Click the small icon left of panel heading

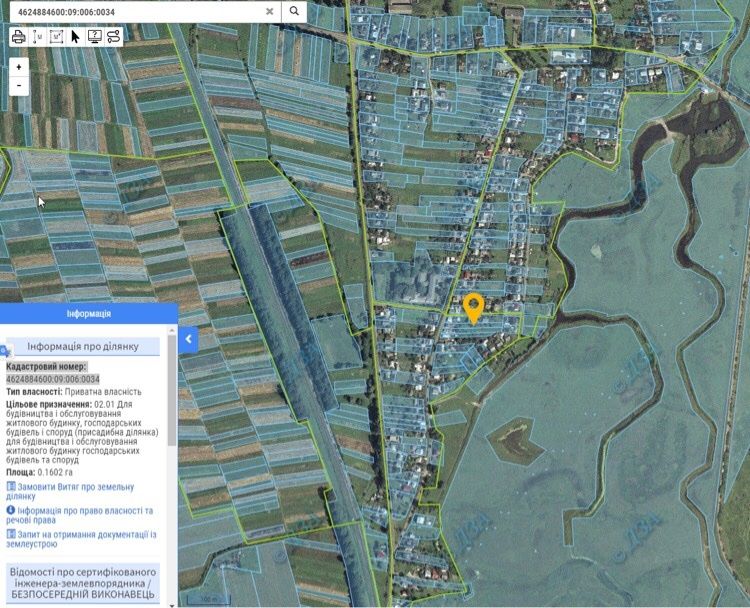pos(5,351)
